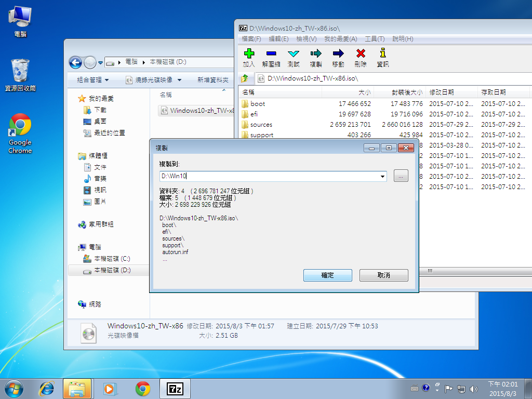This screenshot has height=399, width=532.
Task: Go up one folder level in 7-Zip
Action: tap(245, 79)
